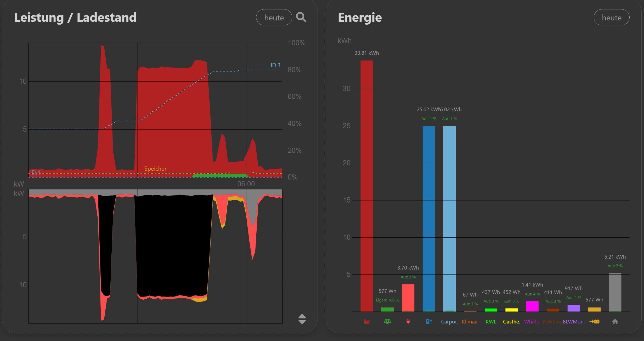This screenshot has height=341, width=644.
Task: Click the magnifier zoom icon
Action: [301, 17]
